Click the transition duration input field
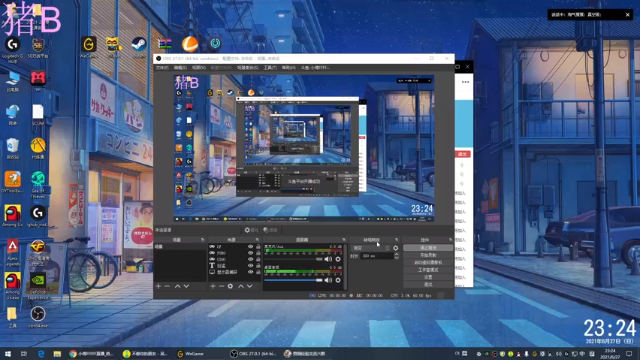Screen dimensions: 640x360 [376, 256]
